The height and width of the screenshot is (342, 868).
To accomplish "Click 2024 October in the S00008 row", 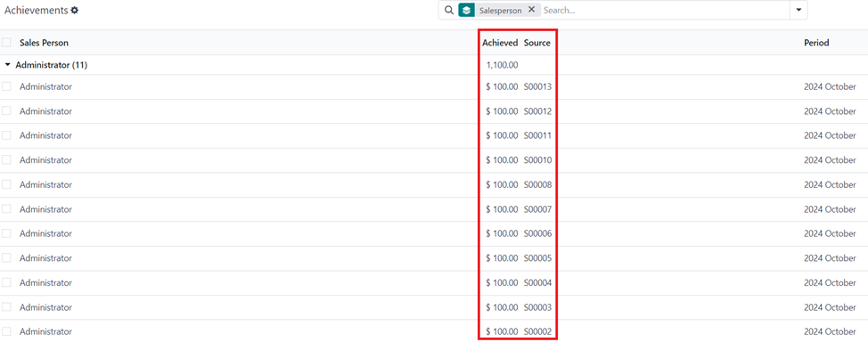I will click(831, 184).
